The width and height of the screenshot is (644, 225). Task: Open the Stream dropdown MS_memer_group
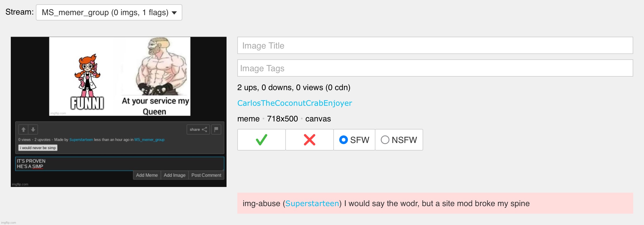coord(109,12)
